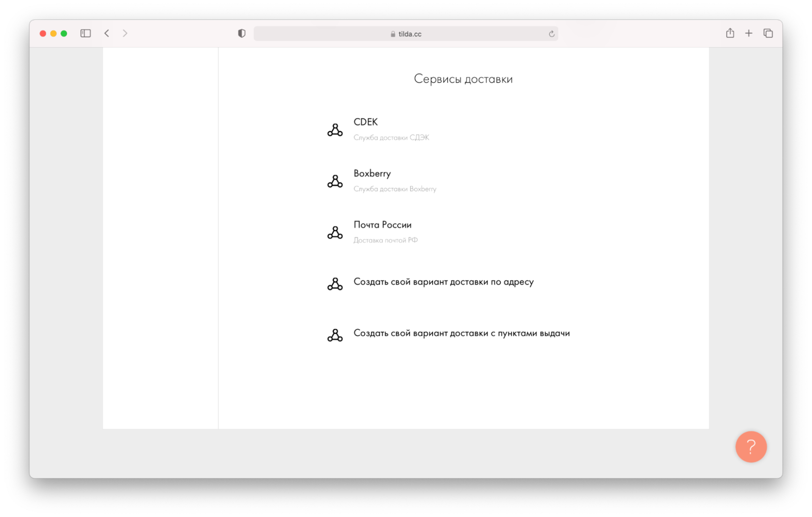
Task: Reload the tilda.cc page
Action: [551, 34]
